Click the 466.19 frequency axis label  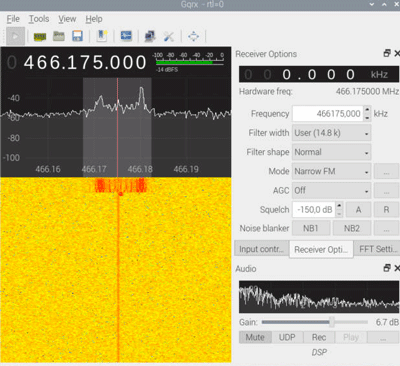[186, 169]
